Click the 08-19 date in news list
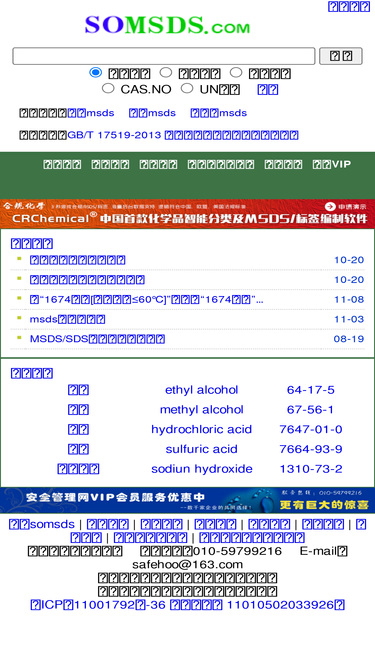Screen dimensions: 375x667 [349, 339]
